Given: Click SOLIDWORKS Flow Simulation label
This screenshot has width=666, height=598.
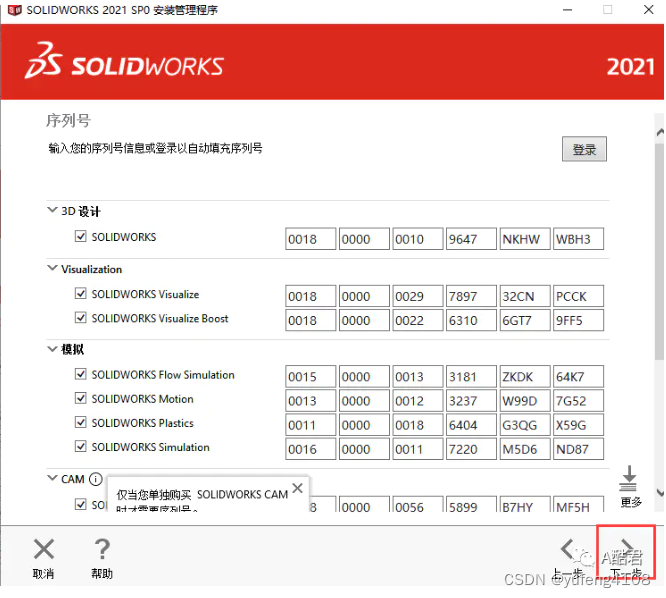Looking at the screenshot, I should pyautogui.click(x=163, y=375).
